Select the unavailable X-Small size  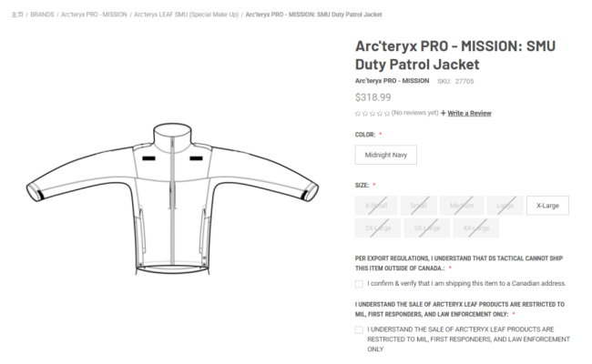376,206
